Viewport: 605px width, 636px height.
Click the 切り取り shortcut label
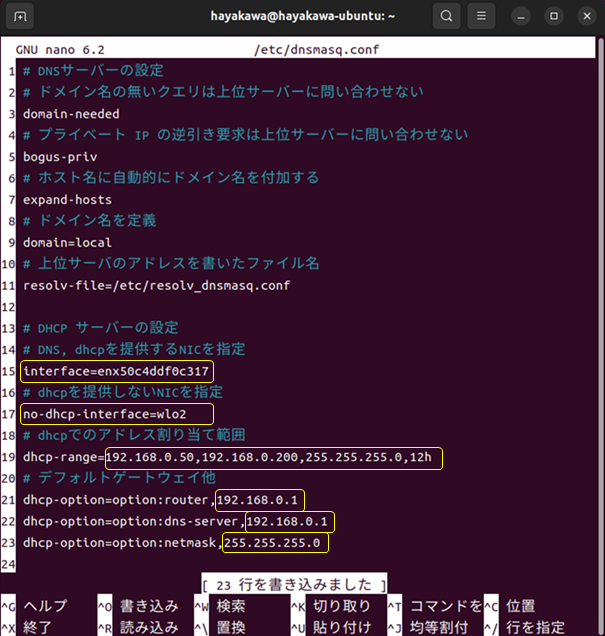point(342,606)
